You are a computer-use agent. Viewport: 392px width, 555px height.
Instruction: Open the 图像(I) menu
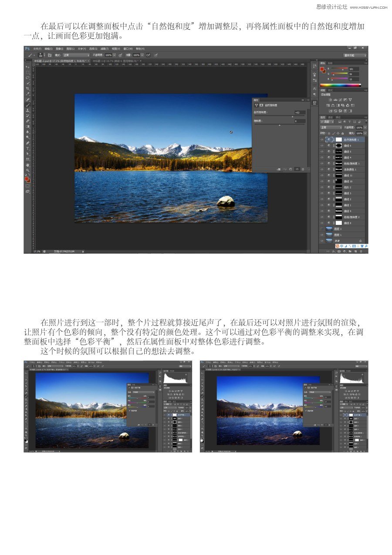click(x=60, y=49)
